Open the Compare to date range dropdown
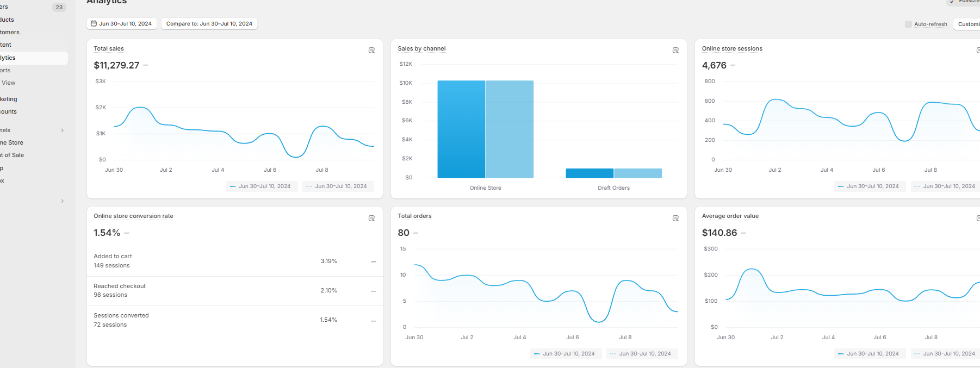980x368 pixels. point(209,24)
